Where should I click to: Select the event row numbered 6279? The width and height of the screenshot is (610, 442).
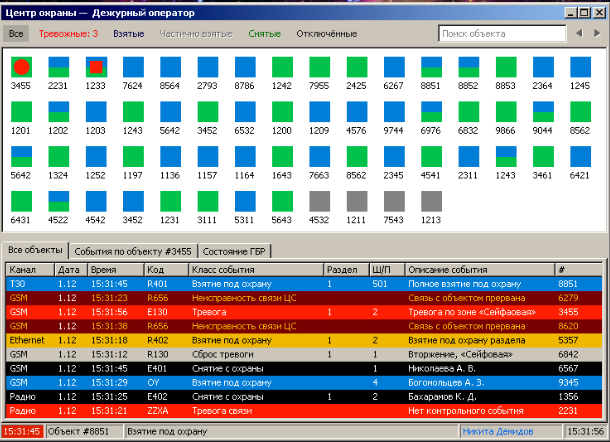coord(304,298)
